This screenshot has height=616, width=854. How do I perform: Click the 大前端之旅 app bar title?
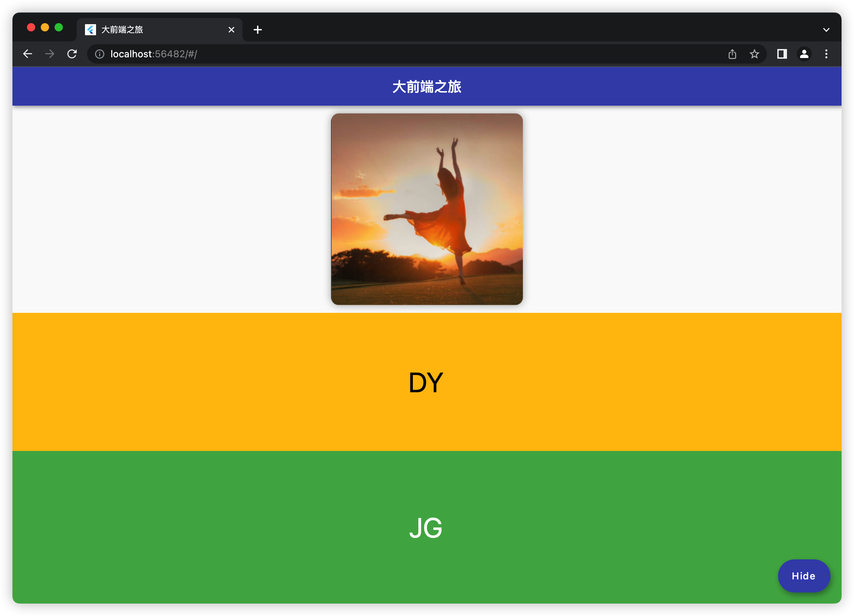click(427, 87)
